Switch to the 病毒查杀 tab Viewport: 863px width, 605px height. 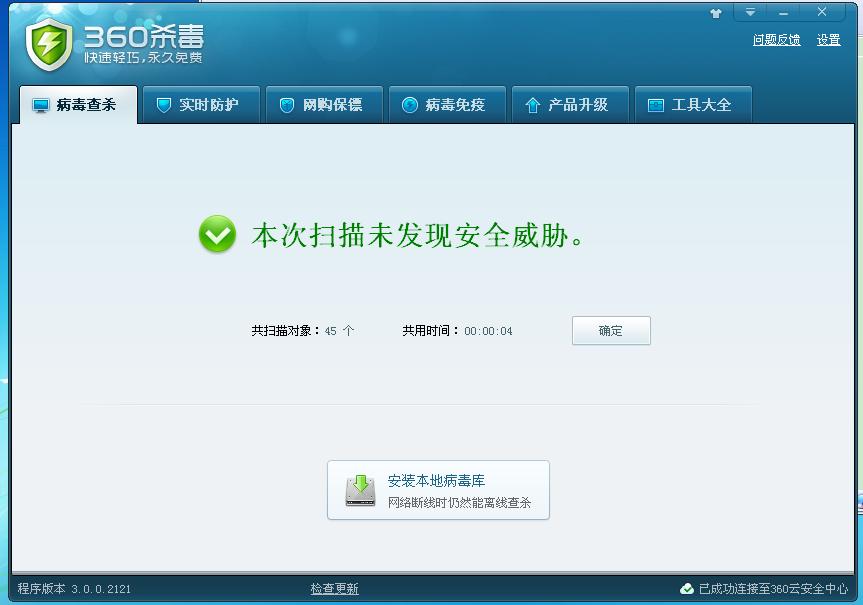point(78,105)
